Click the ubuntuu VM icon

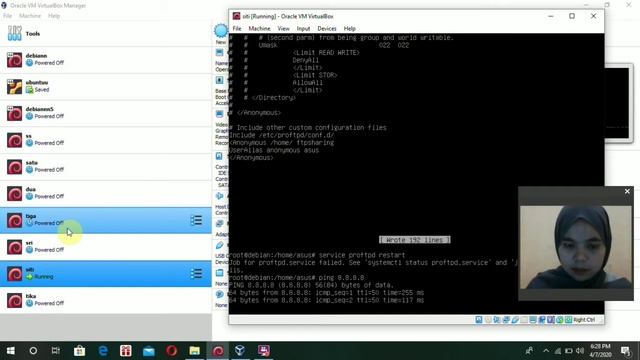15,87
